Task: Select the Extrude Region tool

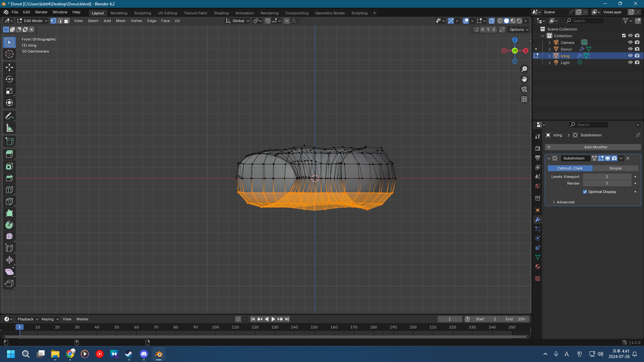Action: pos(9,154)
